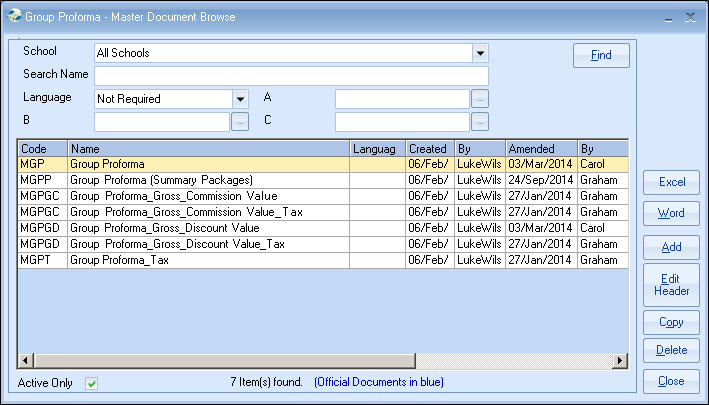Sort by the Amended column header
Screen dimensions: 709x405
540,149
